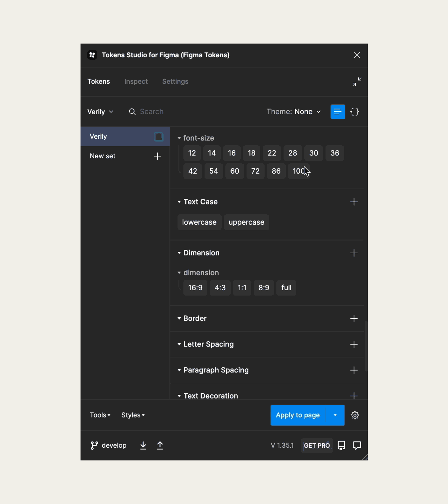The image size is (448, 504).
Task: Switch to JSON view with braces icon
Action: point(355,112)
